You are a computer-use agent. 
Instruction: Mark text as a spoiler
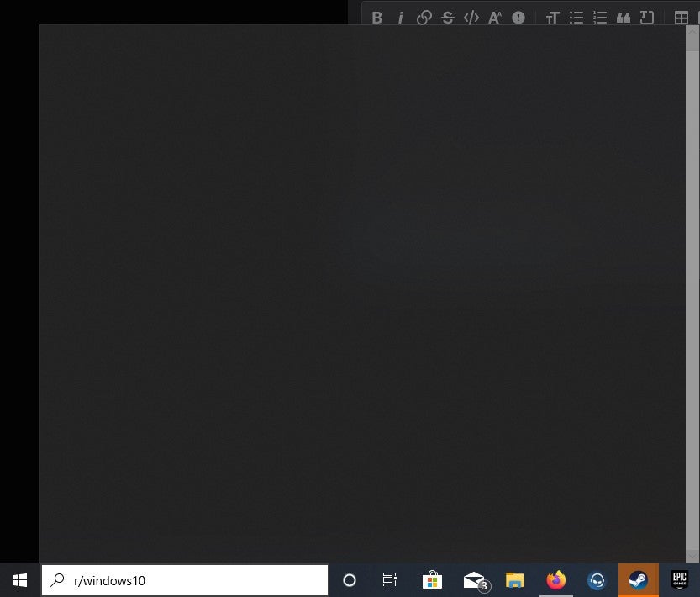click(518, 17)
